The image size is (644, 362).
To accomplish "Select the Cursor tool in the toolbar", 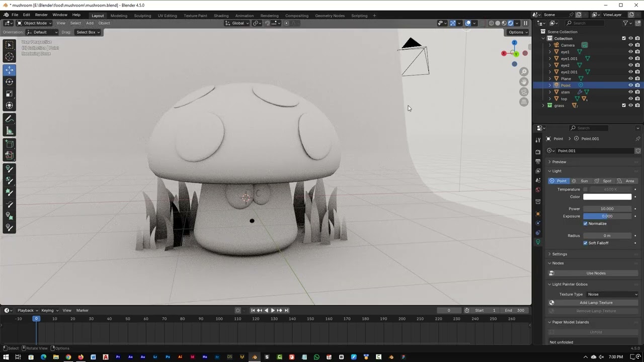I will pyautogui.click(x=9, y=57).
